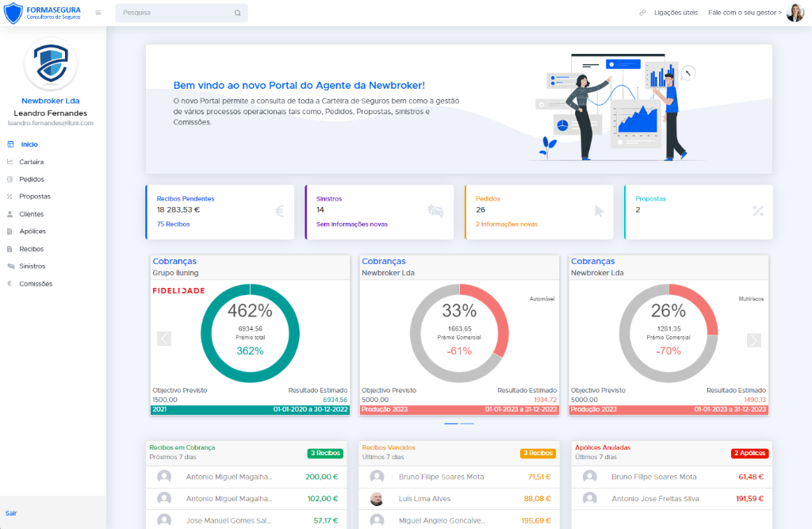Click avatar beside Antonio Jose Freitas Silva

click(x=589, y=498)
